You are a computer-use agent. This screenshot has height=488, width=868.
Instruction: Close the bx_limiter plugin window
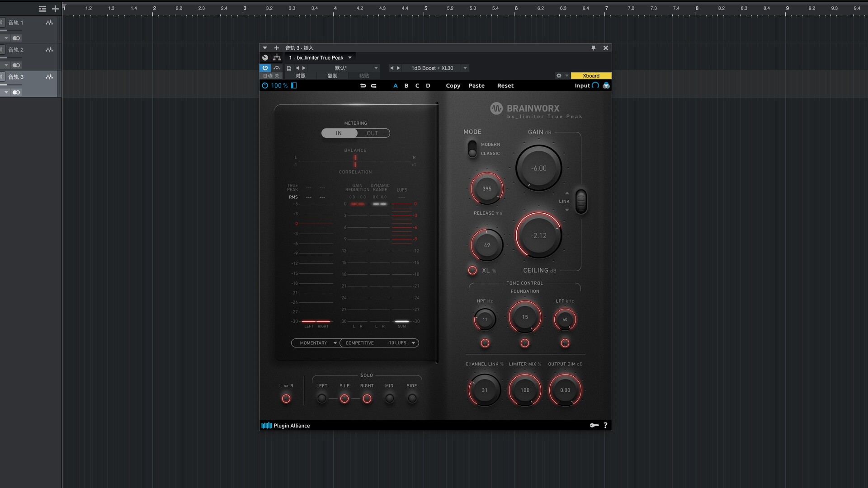(606, 48)
